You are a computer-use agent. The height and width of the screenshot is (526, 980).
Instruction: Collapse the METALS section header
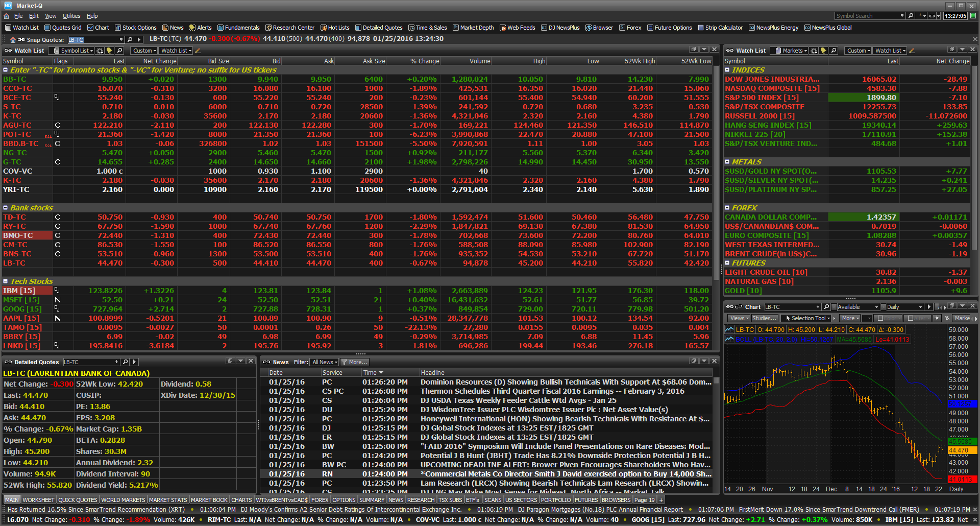tap(727, 162)
